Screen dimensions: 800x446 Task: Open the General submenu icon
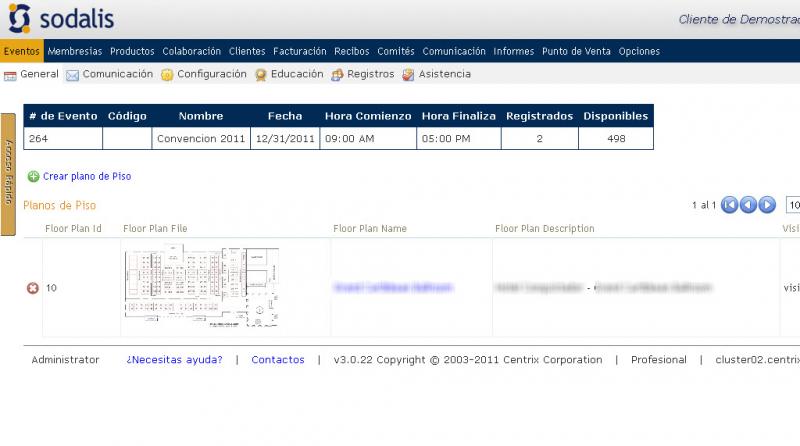pos(10,75)
